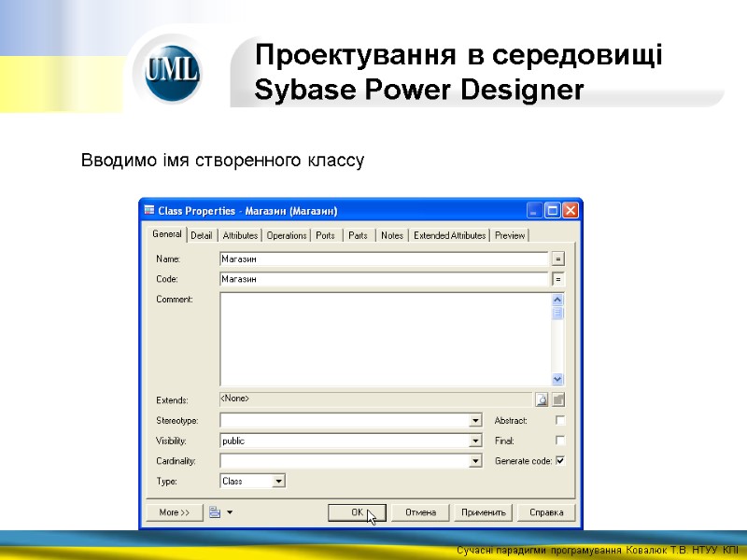Click inside the Comment text area
Screen dimensions: 747x560
tap(383, 339)
